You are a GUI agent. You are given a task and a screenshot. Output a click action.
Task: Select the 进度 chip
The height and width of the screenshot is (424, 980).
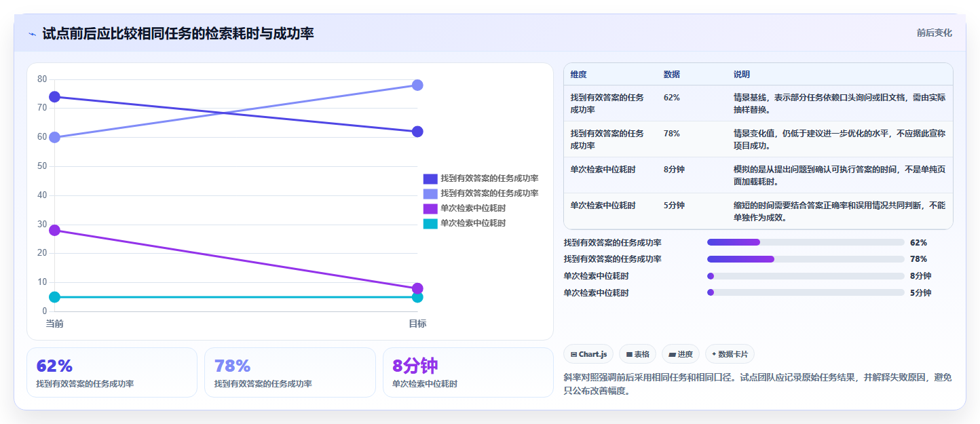pos(681,354)
